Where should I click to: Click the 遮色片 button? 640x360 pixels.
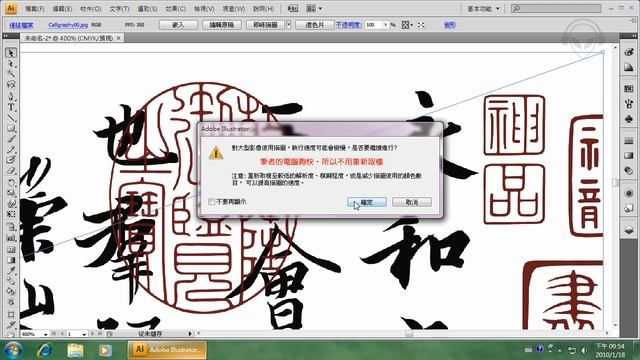315,25
